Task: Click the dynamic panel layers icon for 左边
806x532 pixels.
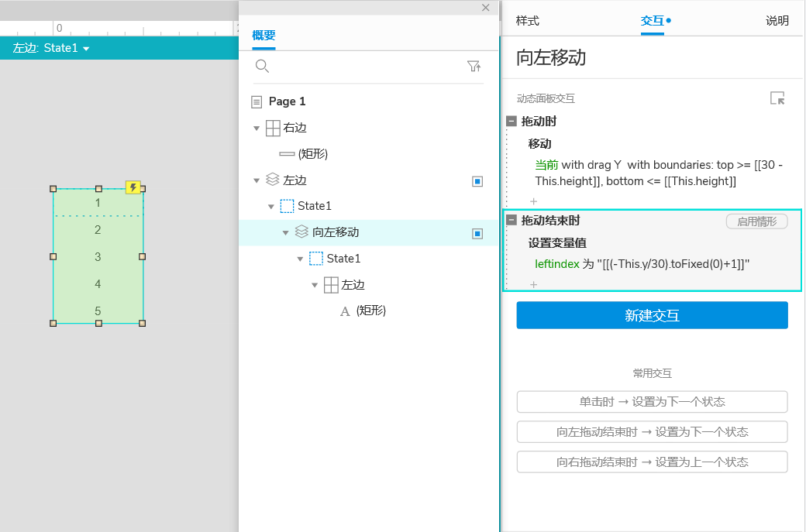Action: (273, 180)
